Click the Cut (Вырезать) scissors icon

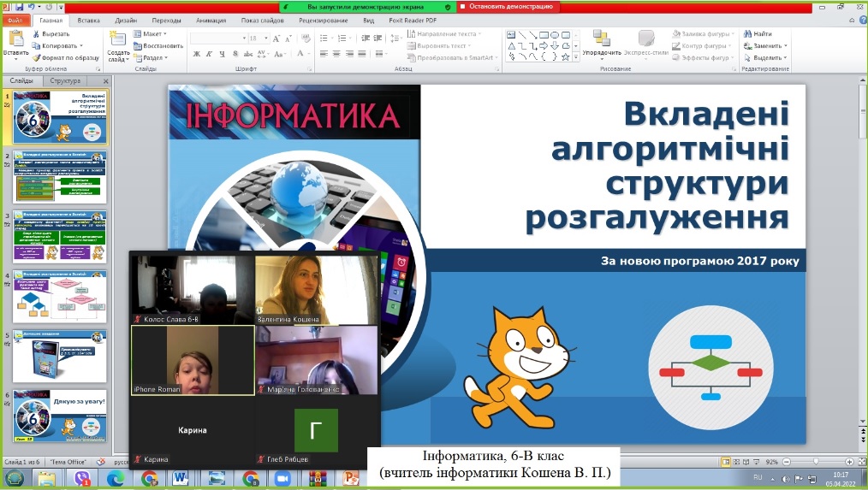[35, 34]
